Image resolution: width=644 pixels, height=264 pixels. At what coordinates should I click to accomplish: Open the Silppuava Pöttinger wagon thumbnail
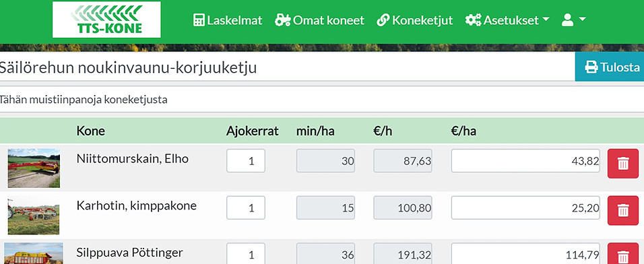34,253
